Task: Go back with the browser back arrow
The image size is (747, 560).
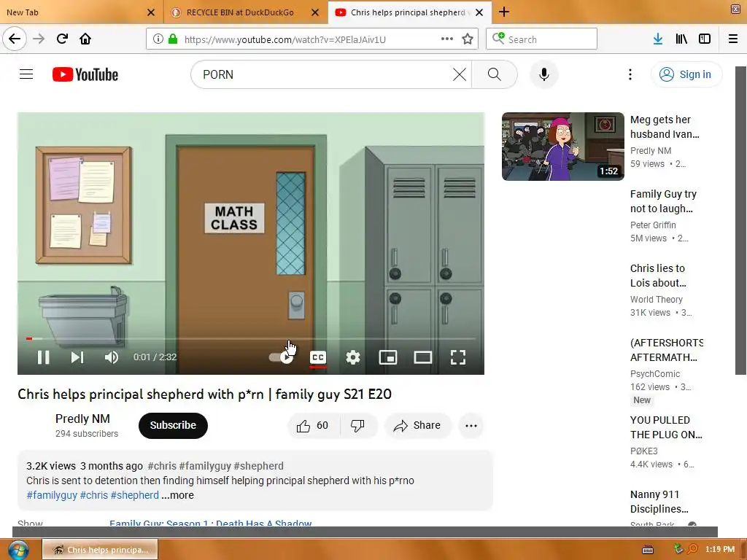Action: coord(15,39)
